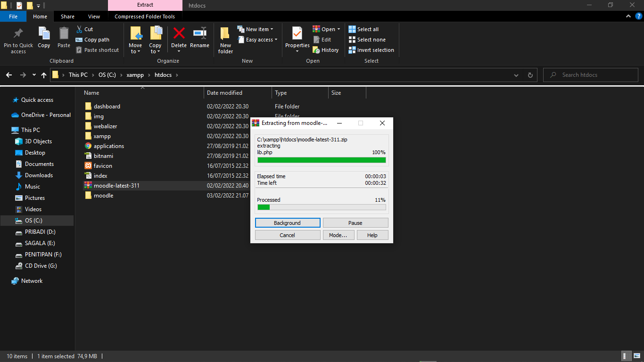Click This PC in address breadcrumb
Viewport: 644px width, 362px height.
click(78, 75)
